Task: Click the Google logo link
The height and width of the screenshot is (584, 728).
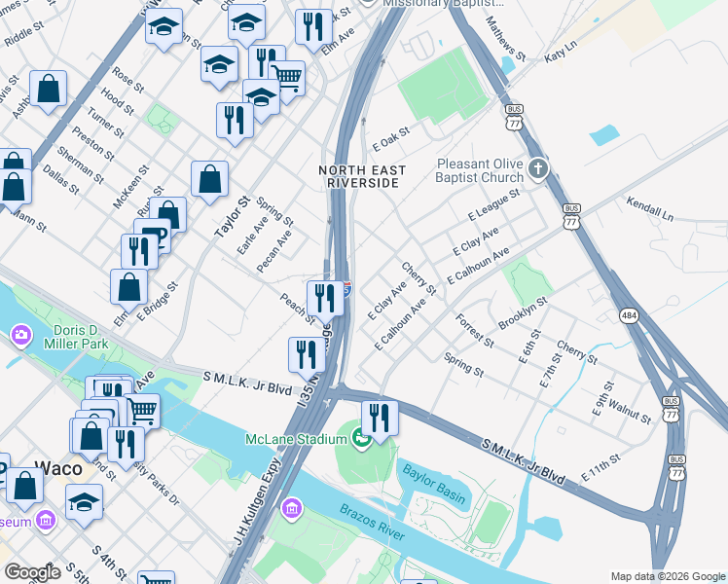Action: 32,573
